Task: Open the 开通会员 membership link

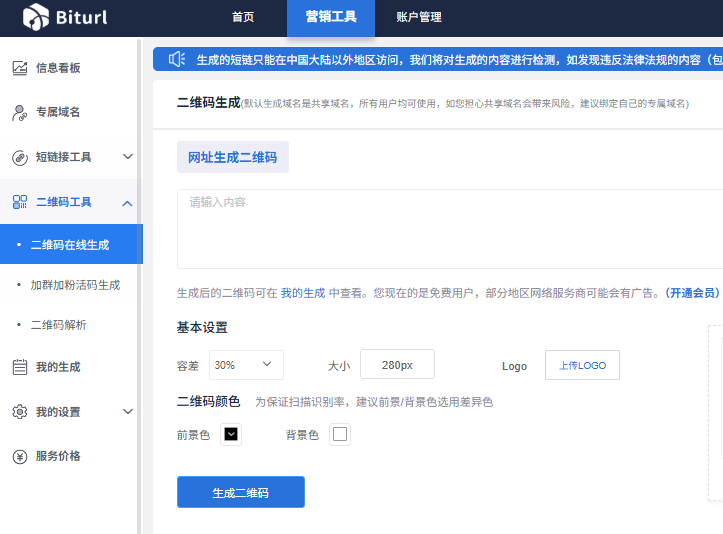Action: pos(692,293)
